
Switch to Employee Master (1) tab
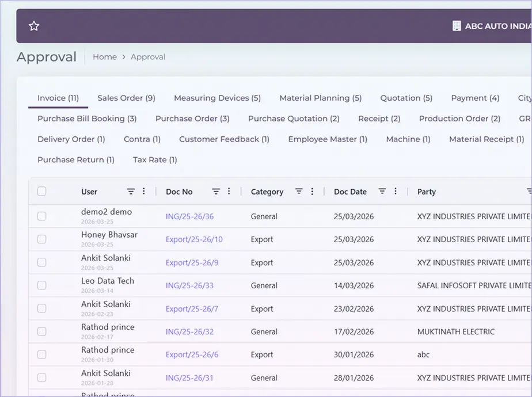[328, 139]
